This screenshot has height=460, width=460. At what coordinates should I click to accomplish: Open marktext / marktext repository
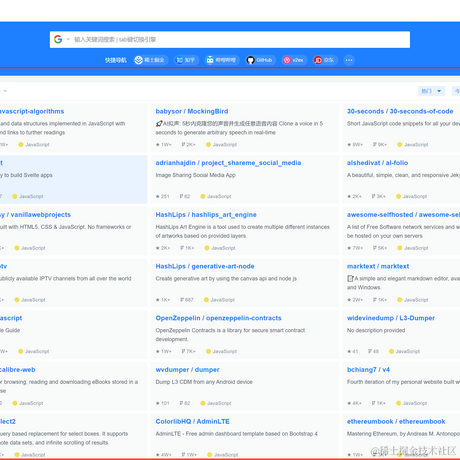point(378,266)
